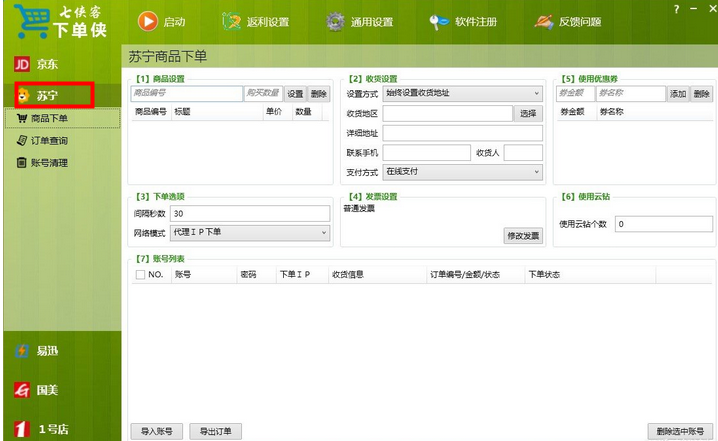The image size is (718, 441).
Task: Click the 选择 button for 收货地区
Action: click(528, 113)
